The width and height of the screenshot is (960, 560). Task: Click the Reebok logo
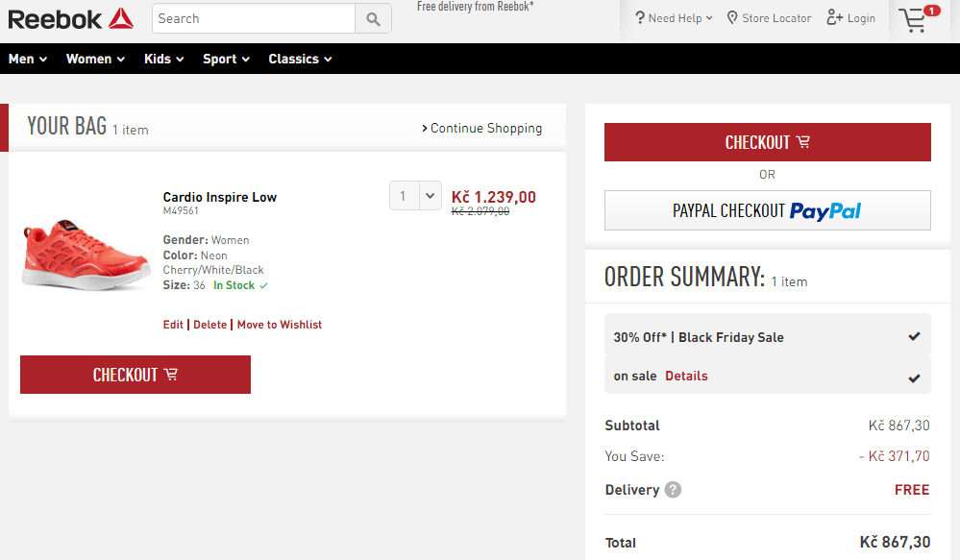click(70, 19)
